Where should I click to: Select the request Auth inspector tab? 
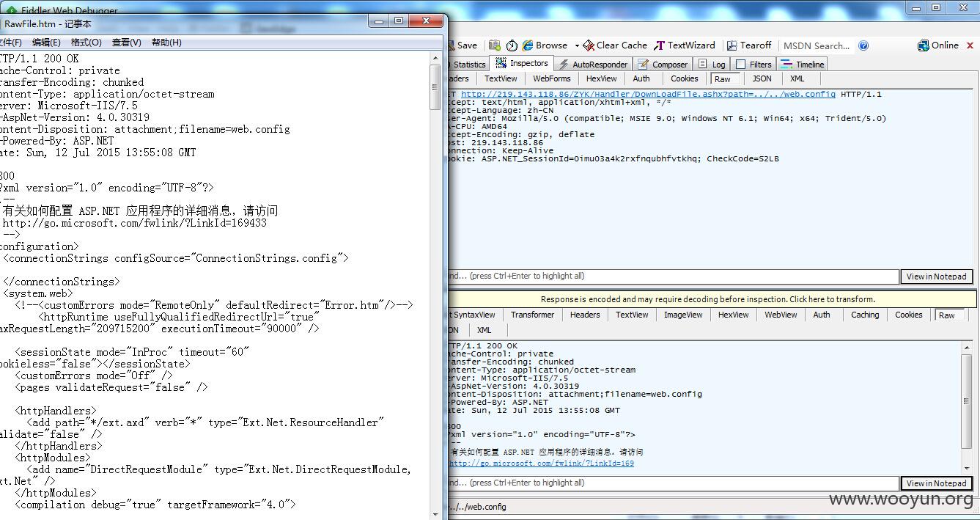(641, 78)
